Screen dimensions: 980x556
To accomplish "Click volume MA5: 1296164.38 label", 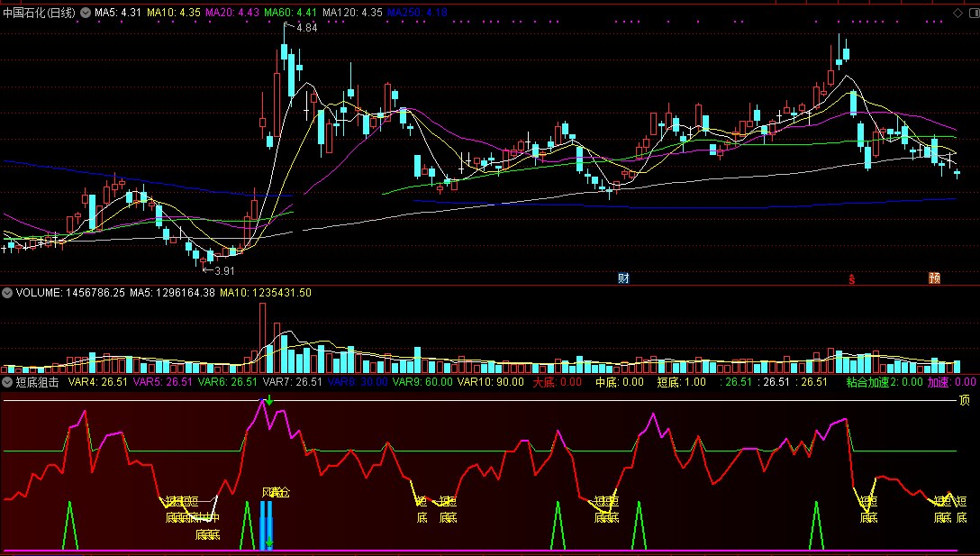I will [x=173, y=293].
